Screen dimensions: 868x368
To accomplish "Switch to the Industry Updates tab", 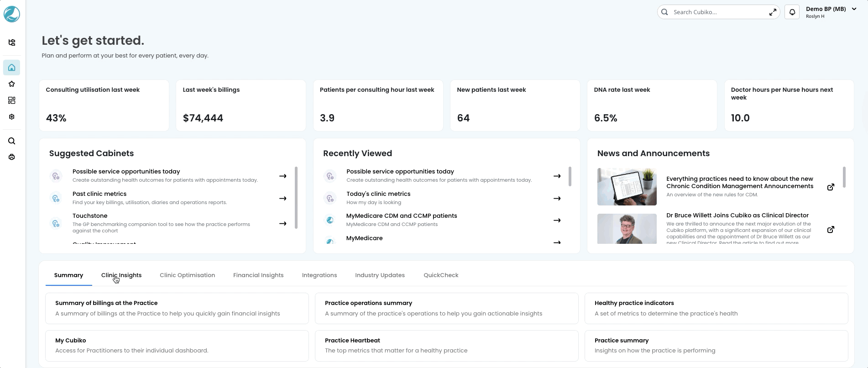I will [x=380, y=275].
